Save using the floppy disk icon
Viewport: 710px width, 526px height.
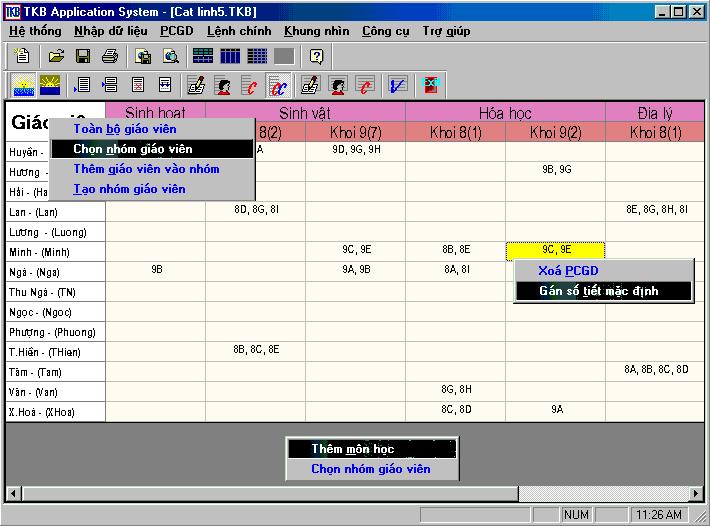coord(83,56)
